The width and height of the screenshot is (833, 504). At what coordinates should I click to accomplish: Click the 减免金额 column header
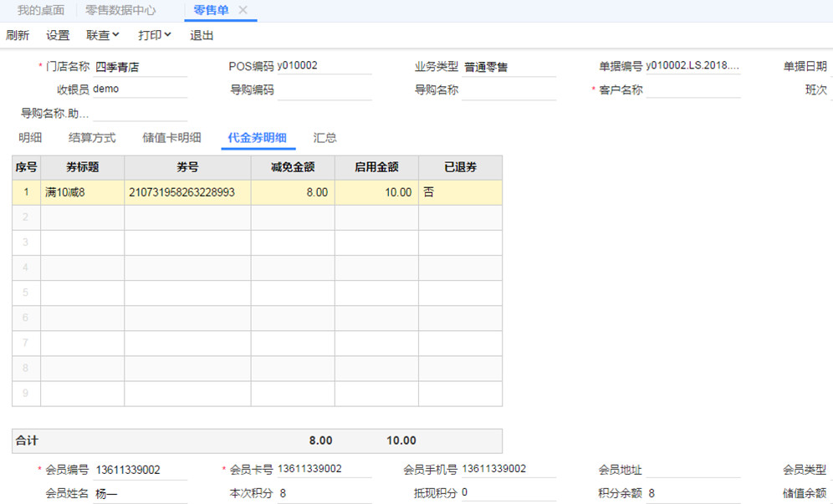pyautogui.click(x=293, y=167)
